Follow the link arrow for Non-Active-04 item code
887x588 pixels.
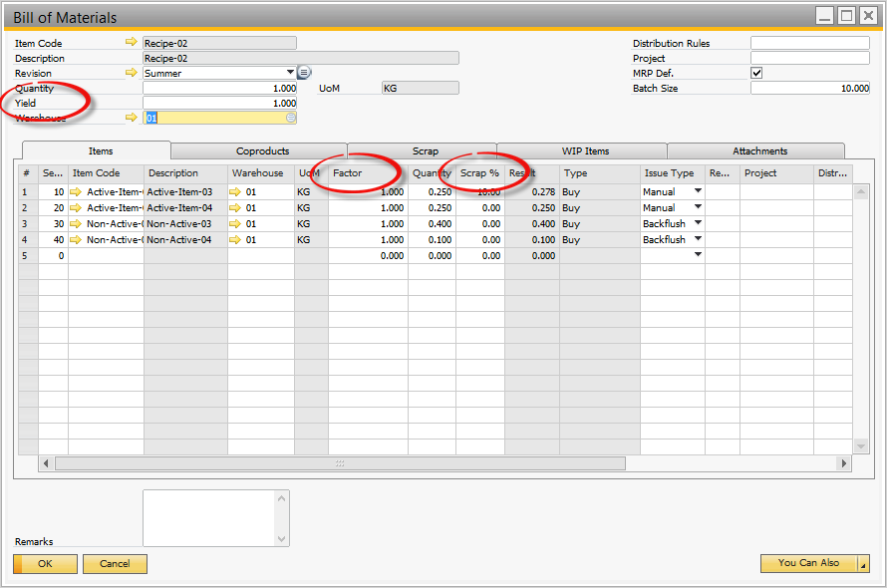[75, 239]
